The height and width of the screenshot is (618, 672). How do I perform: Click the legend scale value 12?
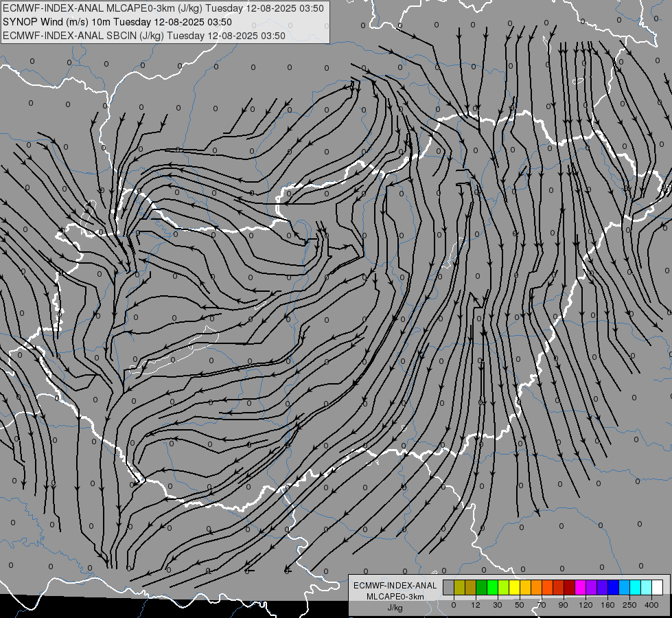476,605
